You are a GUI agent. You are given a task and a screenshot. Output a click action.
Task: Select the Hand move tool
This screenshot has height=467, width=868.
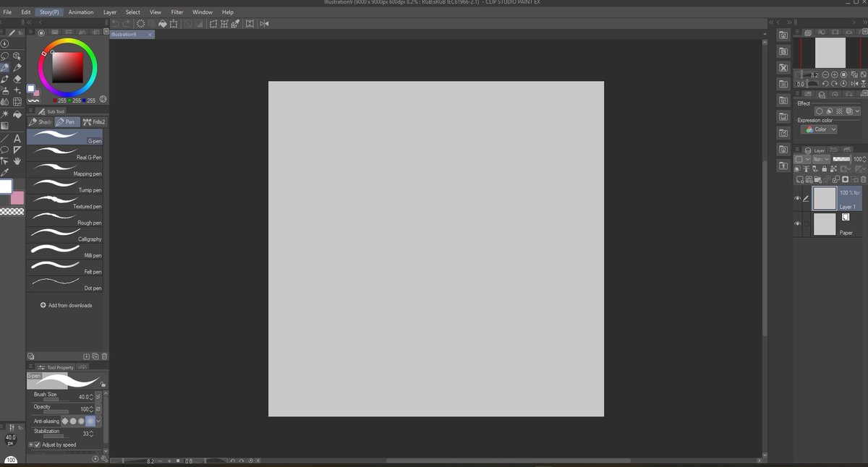[17, 161]
